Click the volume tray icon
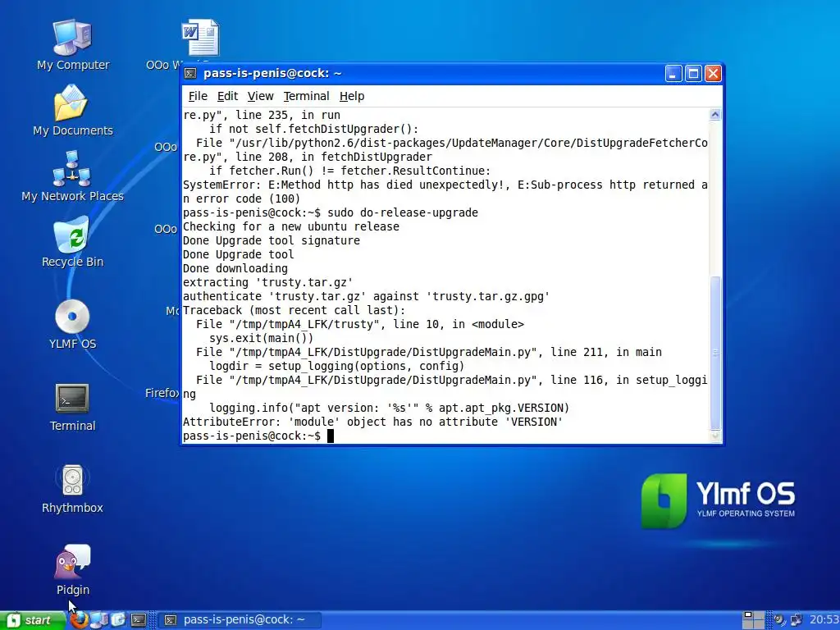Screen dimensions: 840x630 click(x=778, y=620)
